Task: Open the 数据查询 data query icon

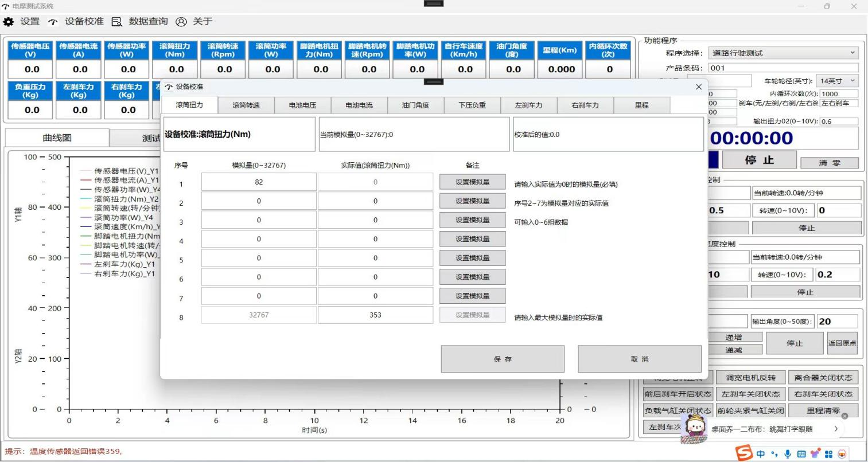Action: click(116, 21)
